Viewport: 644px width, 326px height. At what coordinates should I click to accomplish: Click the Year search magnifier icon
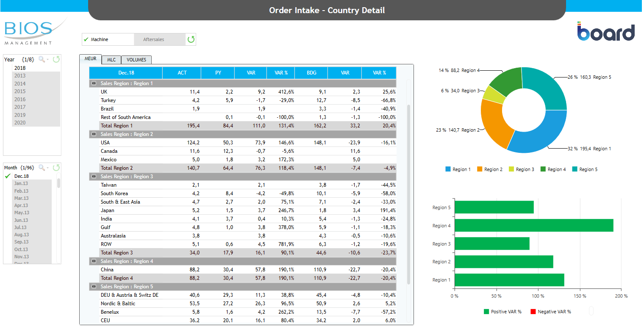(x=42, y=60)
